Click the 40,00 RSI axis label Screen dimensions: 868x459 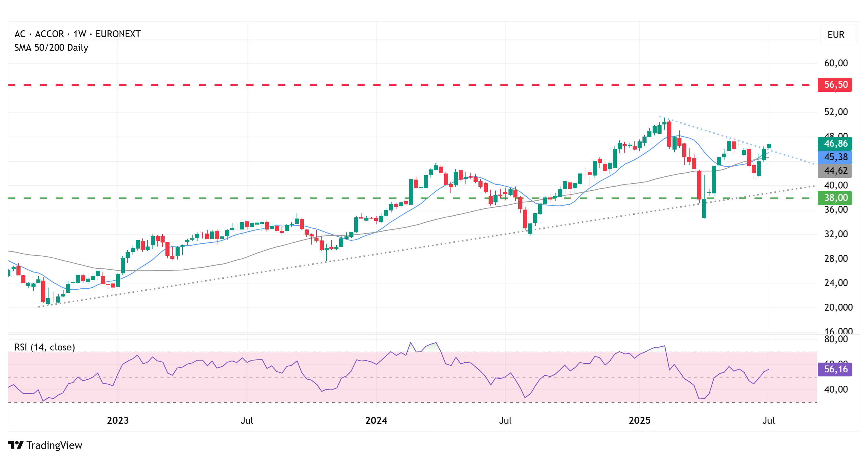click(836, 390)
